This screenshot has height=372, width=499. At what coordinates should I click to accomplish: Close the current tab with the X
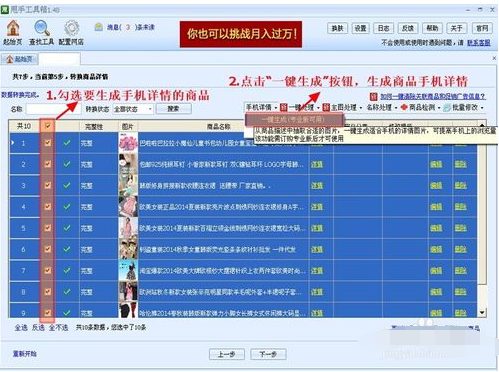pos(494,58)
